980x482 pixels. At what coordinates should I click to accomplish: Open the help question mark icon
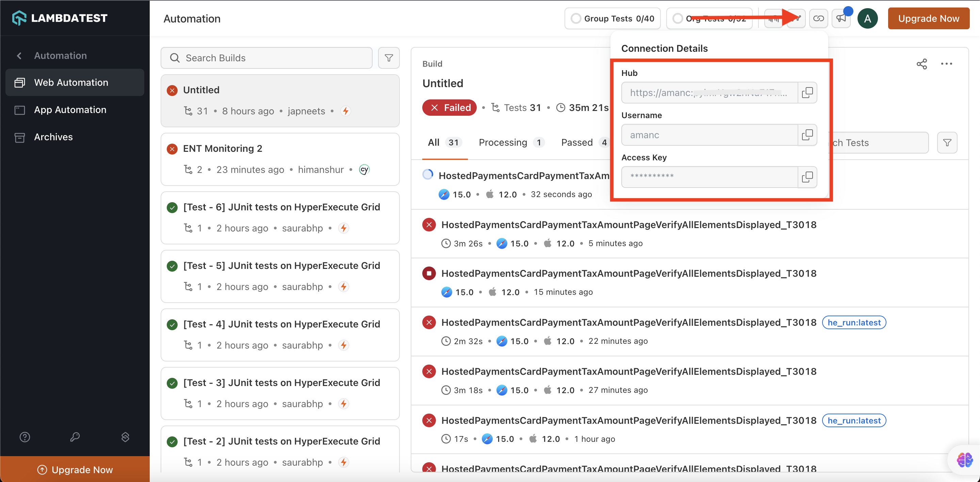pyautogui.click(x=25, y=437)
